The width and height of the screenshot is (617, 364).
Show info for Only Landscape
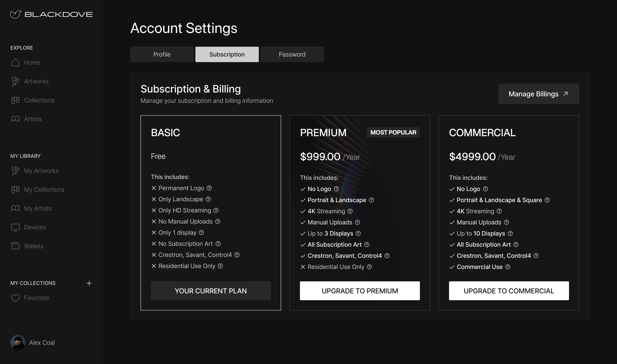(x=208, y=199)
